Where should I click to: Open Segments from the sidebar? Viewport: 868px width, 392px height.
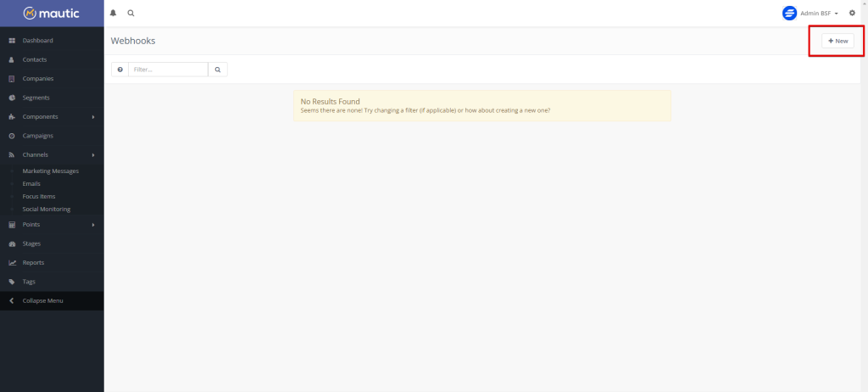tap(36, 98)
